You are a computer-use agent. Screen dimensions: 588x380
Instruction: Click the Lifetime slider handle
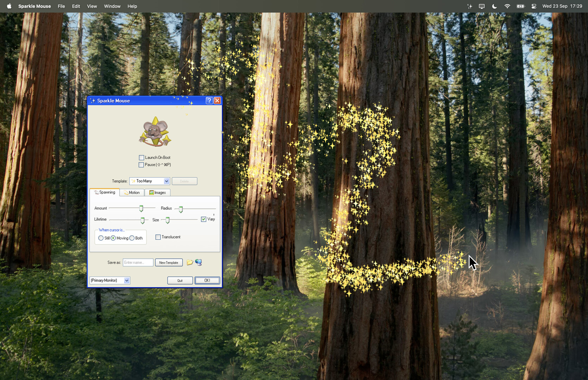coord(143,221)
